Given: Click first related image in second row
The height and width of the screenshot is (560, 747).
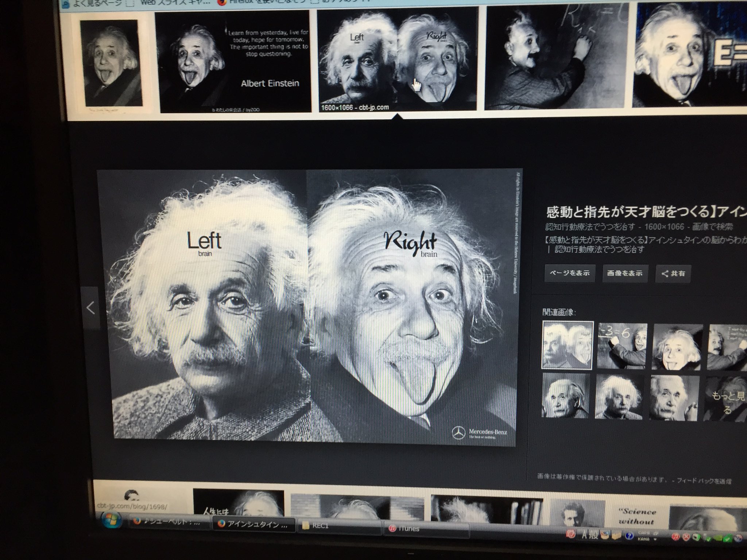Looking at the screenshot, I should click(x=565, y=395).
